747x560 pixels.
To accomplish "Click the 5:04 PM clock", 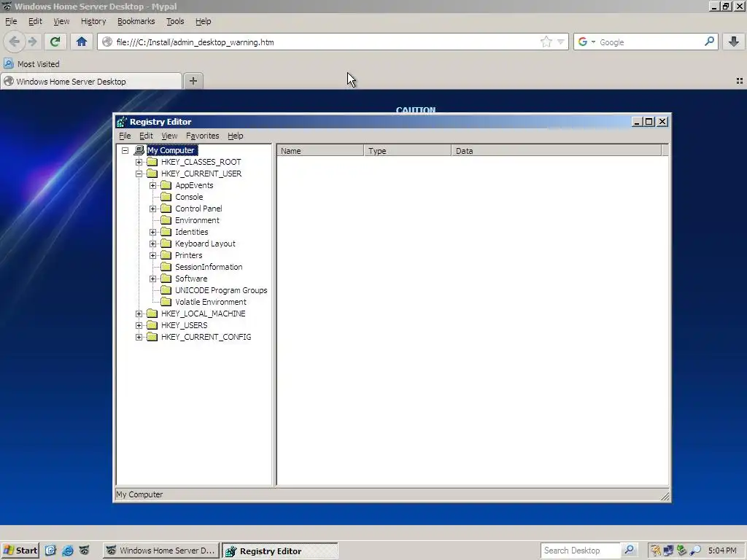I will tap(722, 551).
